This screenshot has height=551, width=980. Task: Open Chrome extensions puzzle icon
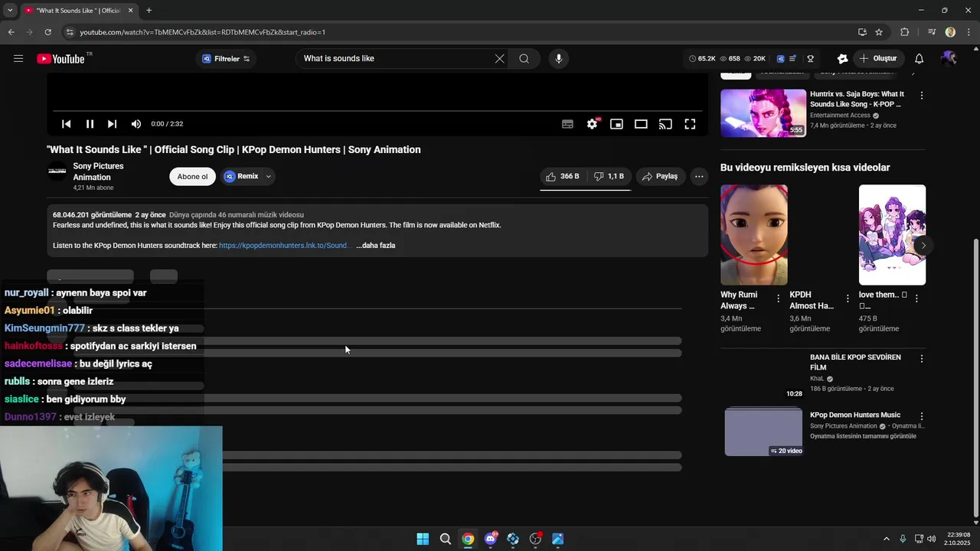905,32
